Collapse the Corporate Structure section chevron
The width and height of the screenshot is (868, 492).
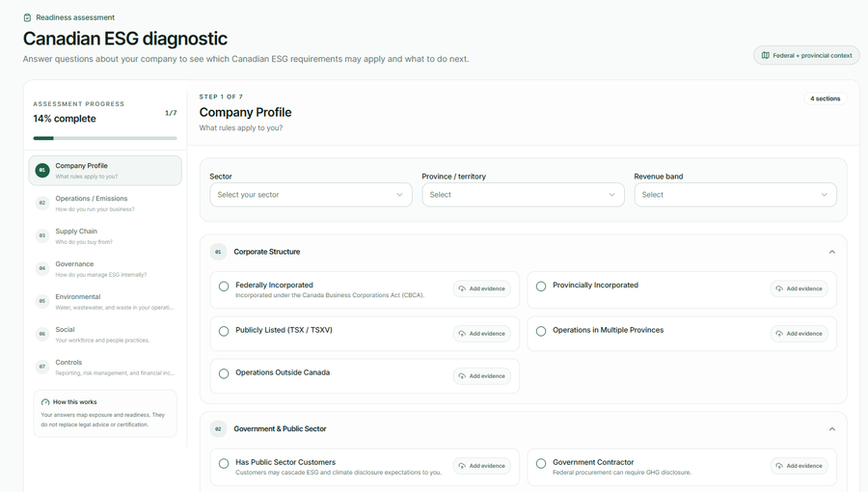pyautogui.click(x=831, y=252)
